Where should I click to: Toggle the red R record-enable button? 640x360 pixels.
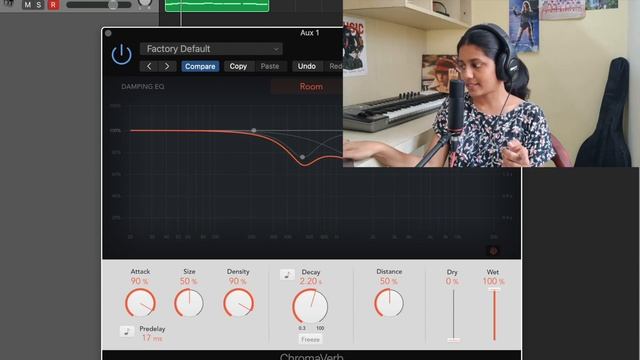click(53, 5)
